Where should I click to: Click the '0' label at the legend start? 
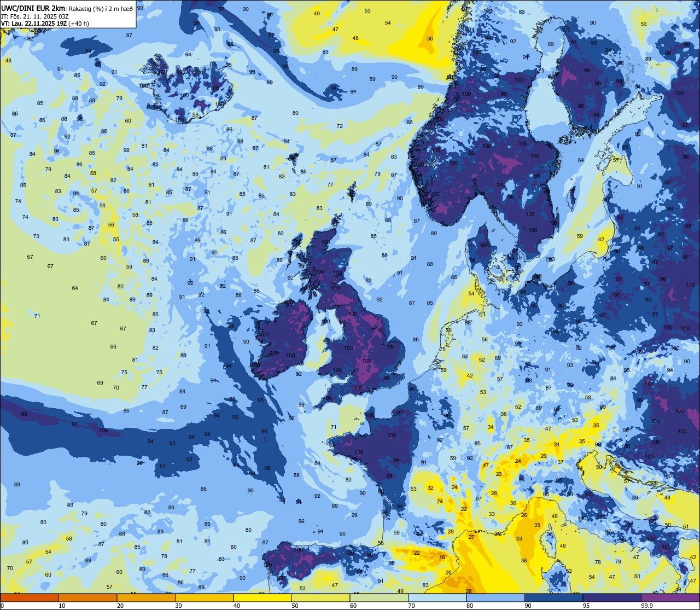coord(2,606)
